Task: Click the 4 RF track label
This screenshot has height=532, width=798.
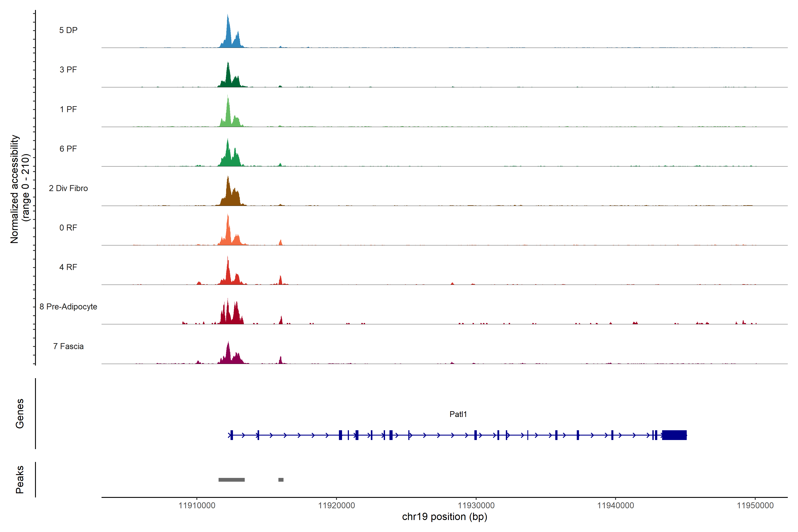Action: pos(68,267)
